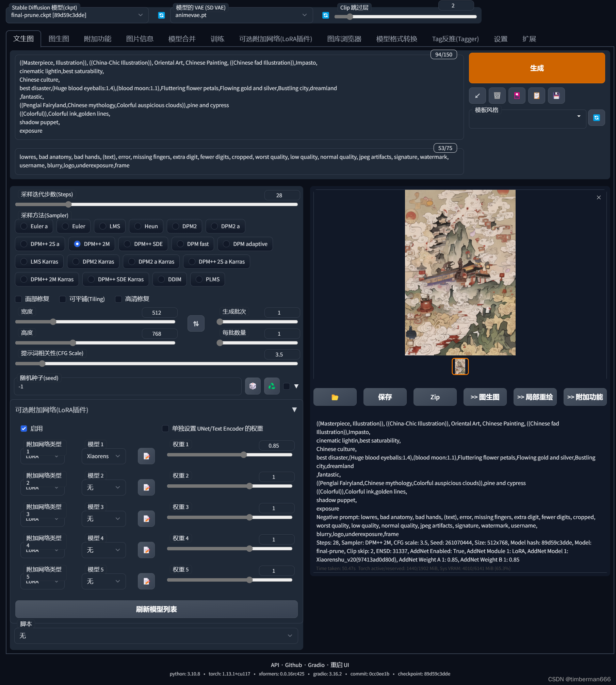Open the Stable Diffusion 模型 checkpoint dropdown
Image resolution: width=616 pixels, height=685 pixels.
(77, 15)
